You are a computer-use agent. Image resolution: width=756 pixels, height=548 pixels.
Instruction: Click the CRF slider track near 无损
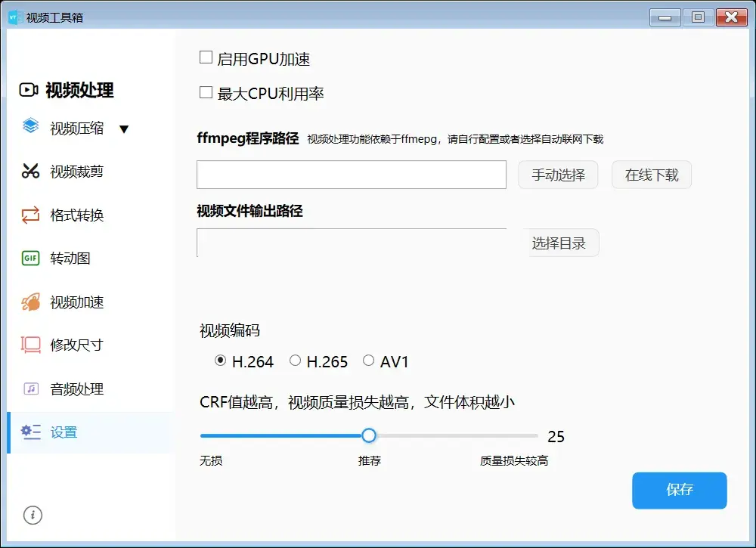212,435
